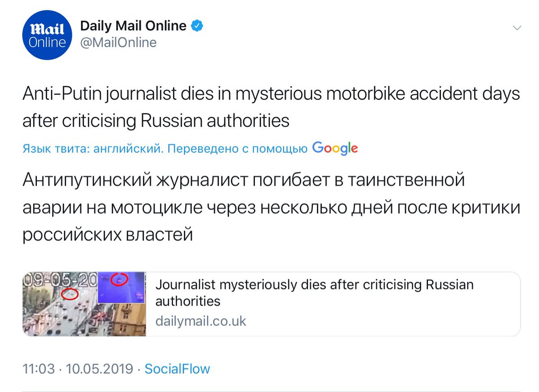Click the Google logo in translation notice
Image resolution: width=539 pixels, height=392 pixels.
335,148
